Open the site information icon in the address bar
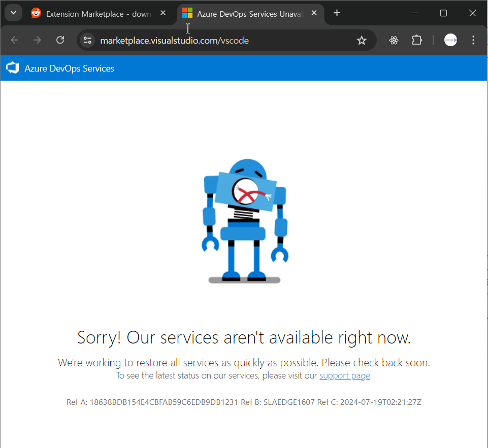The height and width of the screenshot is (448, 488). [x=87, y=41]
